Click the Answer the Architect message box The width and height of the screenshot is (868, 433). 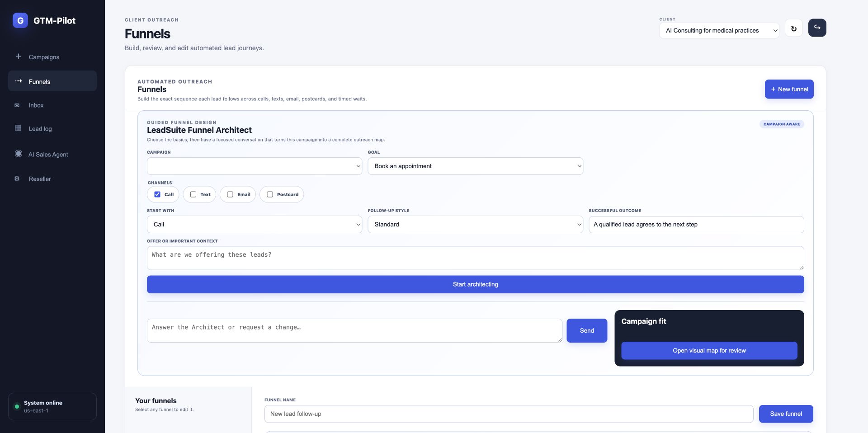(x=355, y=331)
